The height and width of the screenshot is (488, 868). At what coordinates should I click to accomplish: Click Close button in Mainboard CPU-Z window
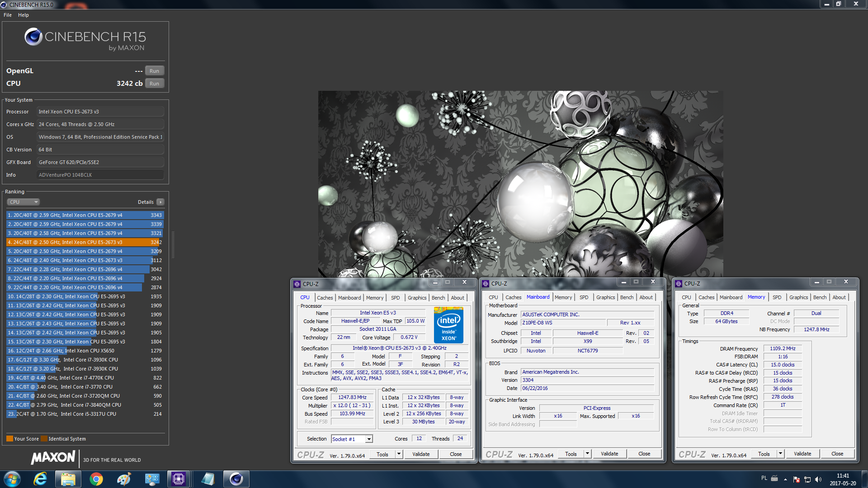click(x=644, y=454)
